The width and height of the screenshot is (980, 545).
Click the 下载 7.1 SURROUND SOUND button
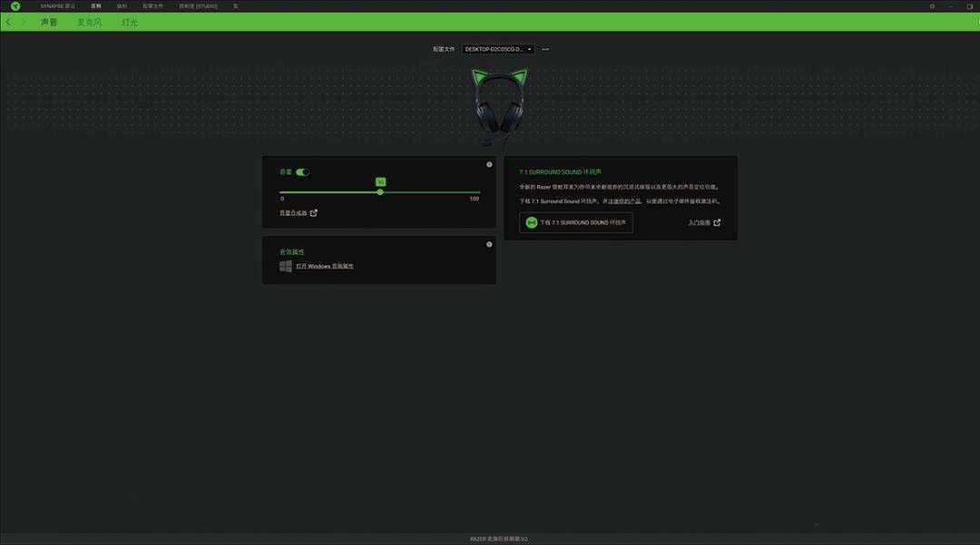click(575, 223)
